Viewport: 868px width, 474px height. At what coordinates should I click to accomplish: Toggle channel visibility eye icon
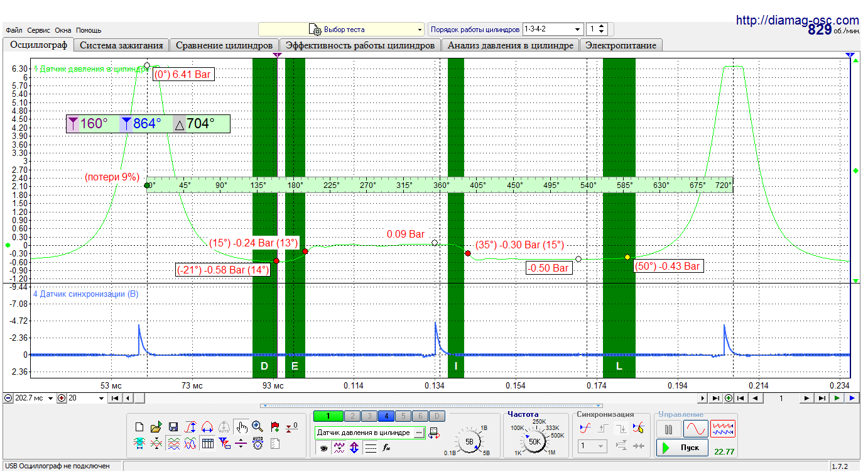(x=323, y=448)
